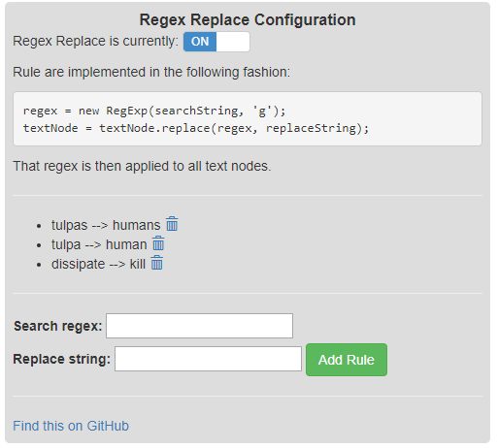
Task: Click the textNode.replace code line
Action: point(196,128)
